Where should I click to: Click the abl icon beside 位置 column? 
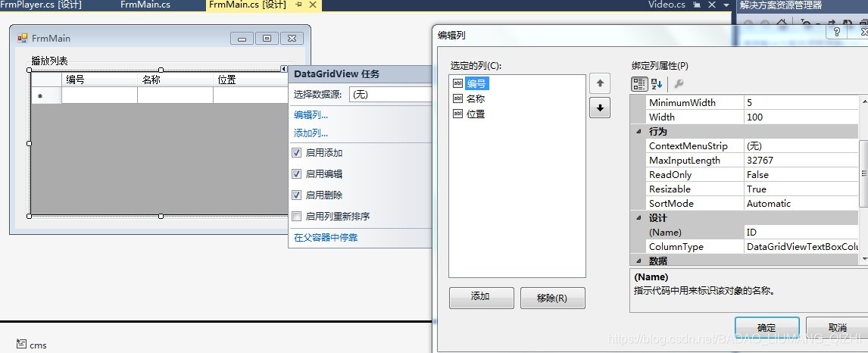tap(457, 114)
